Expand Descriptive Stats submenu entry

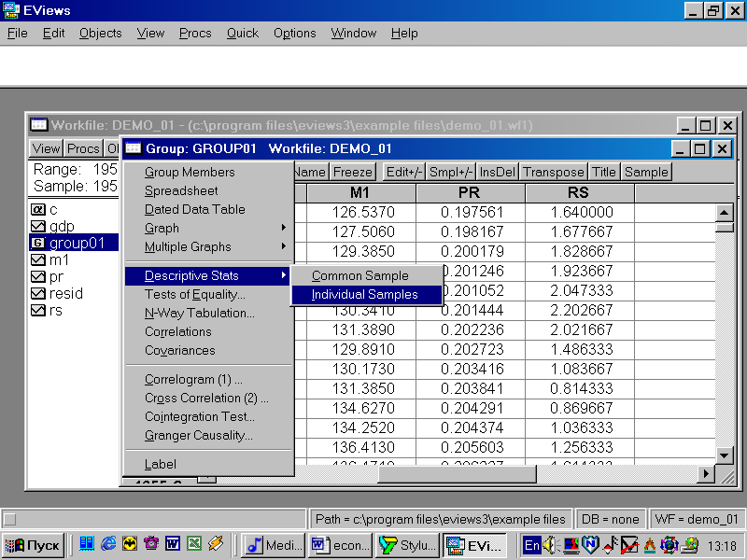[x=208, y=275]
